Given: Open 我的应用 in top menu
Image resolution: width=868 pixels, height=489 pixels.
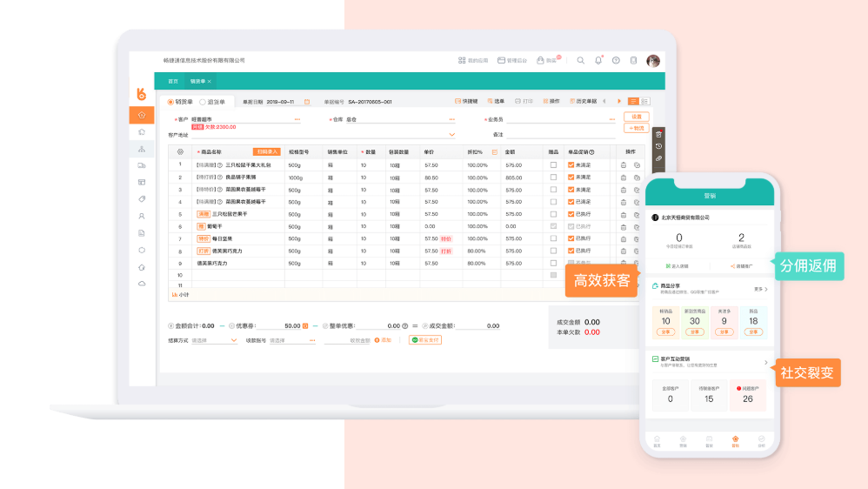Looking at the screenshot, I should pyautogui.click(x=474, y=61).
